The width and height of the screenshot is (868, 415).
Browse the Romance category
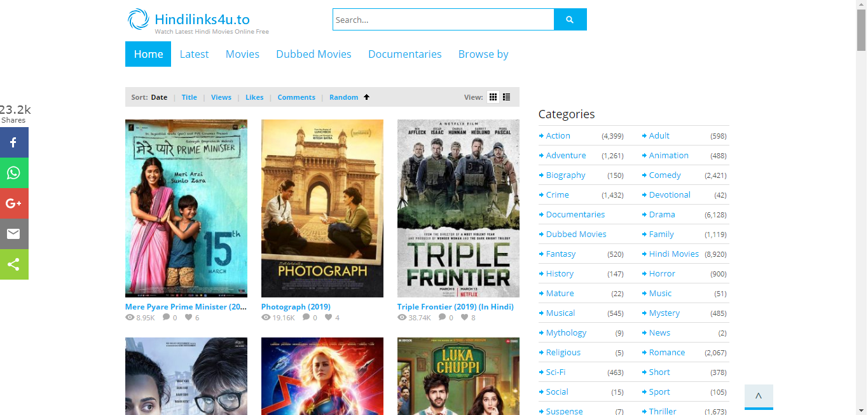(667, 352)
